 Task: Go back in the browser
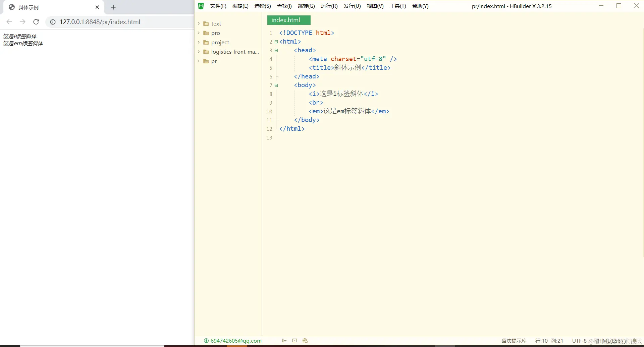(x=9, y=22)
